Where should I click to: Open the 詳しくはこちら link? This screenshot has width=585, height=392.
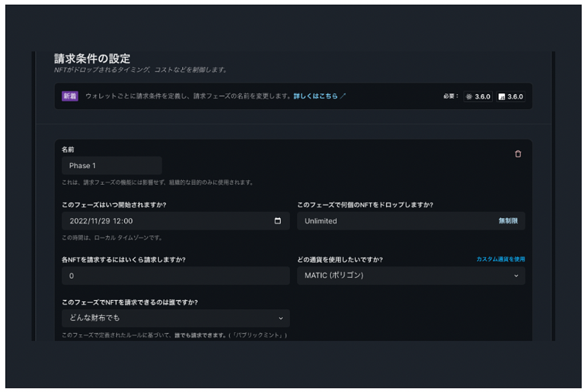315,96
